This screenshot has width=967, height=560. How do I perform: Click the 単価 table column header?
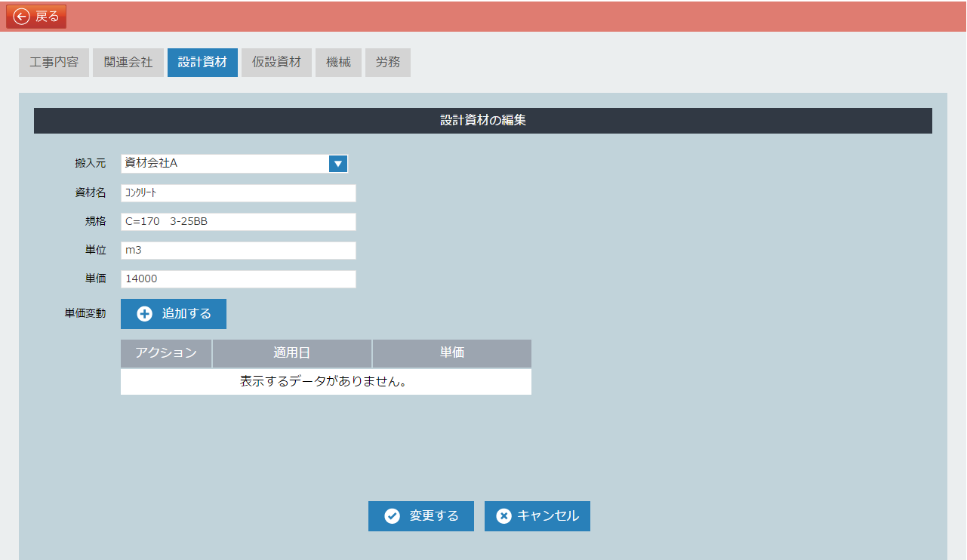point(452,353)
